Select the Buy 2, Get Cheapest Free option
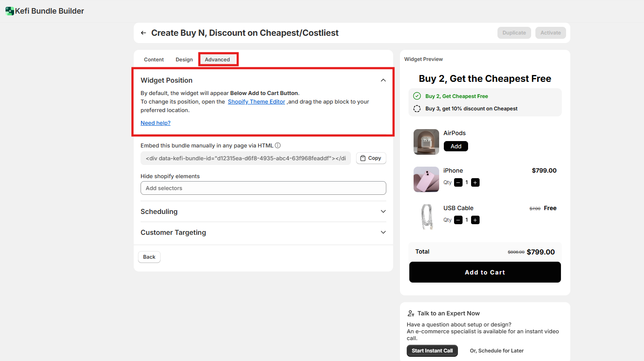 point(417,96)
